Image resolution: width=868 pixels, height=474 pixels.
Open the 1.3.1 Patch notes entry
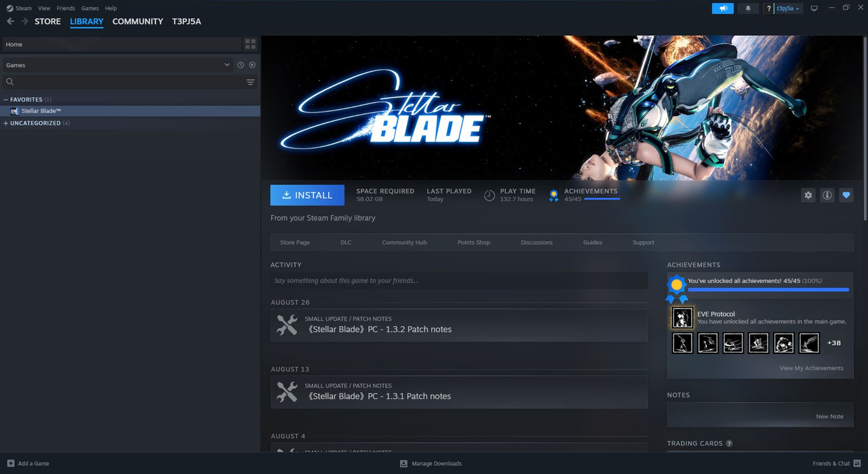coord(459,393)
